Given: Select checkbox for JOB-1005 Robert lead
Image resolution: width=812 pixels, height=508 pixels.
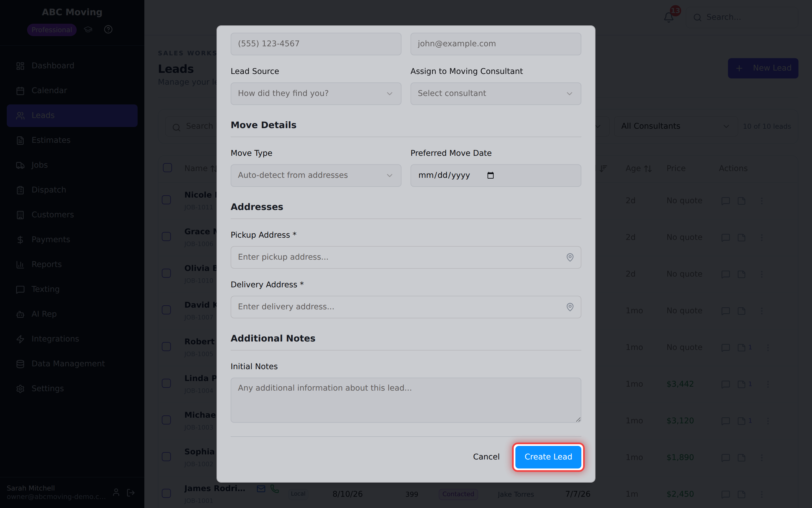Looking at the screenshot, I should tap(166, 346).
